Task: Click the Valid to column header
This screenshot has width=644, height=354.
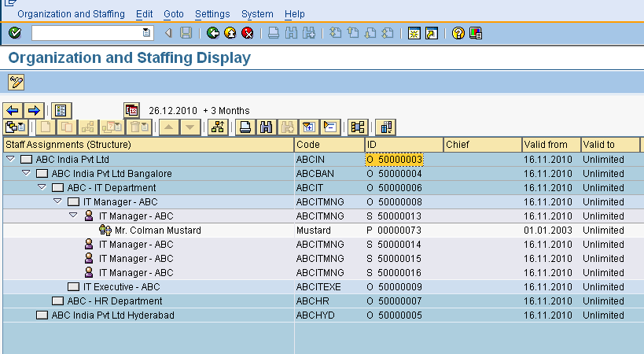Action: point(610,145)
